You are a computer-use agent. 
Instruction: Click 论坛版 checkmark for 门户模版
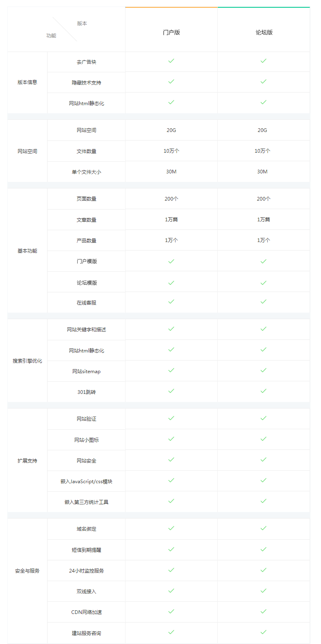pos(263,261)
